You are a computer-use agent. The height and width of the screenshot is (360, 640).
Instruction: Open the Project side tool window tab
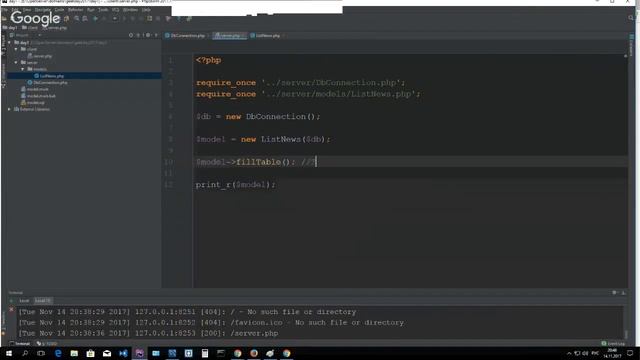3,45
